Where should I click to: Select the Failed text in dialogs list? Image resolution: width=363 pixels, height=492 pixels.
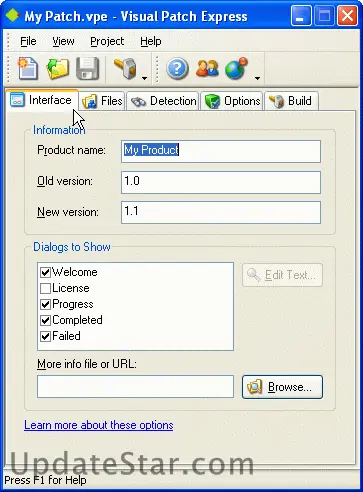point(66,336)
